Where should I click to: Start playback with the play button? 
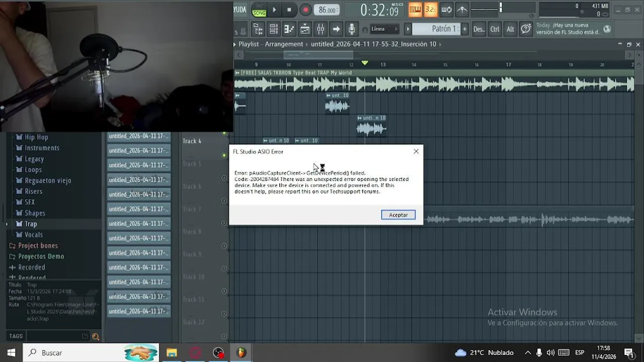[274, 9]
